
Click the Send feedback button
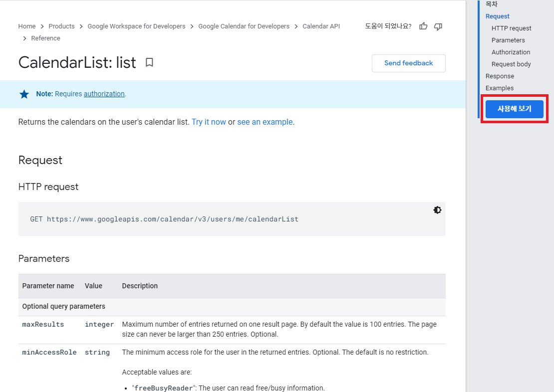pyautogui.click(x=408, y=63)
